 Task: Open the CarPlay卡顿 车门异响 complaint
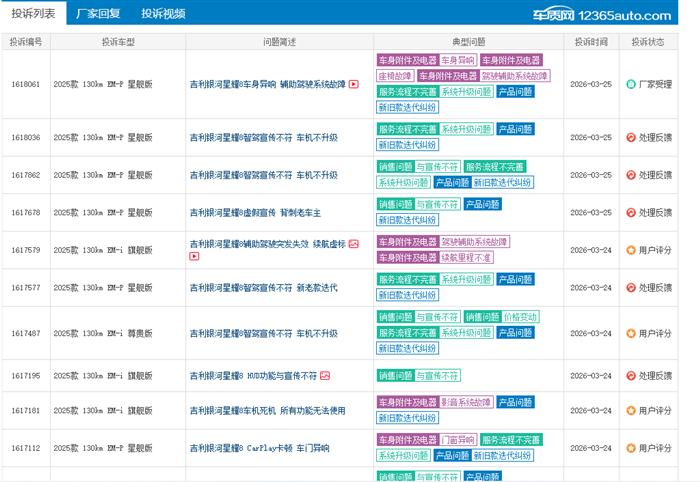click(259, 448)
